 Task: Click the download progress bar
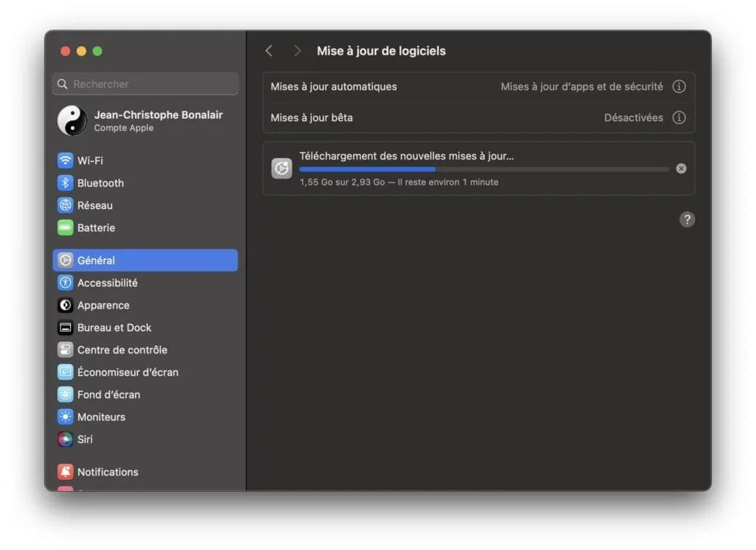(484, 169)
